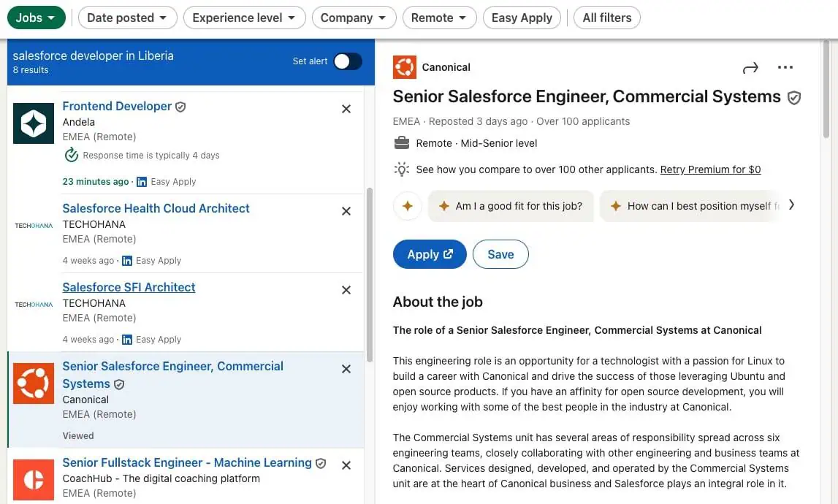Viewport: 838px width, 504px height.
Task: Click verified badge on Canonical list item
Action: tap(119, 385)
